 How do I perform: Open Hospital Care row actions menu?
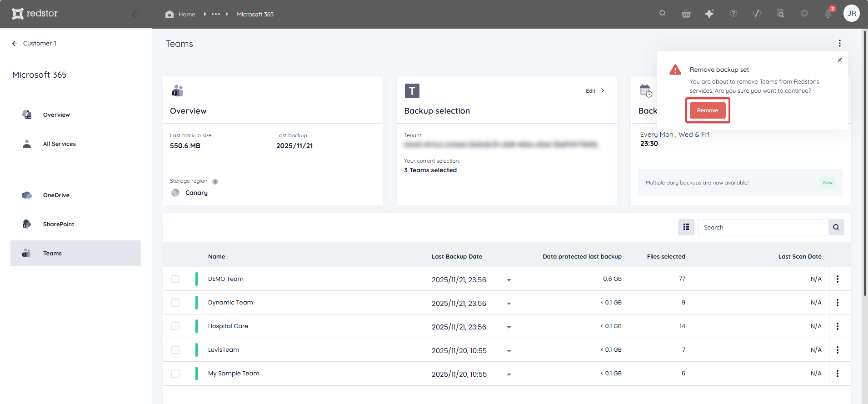(x=838, y=326)
